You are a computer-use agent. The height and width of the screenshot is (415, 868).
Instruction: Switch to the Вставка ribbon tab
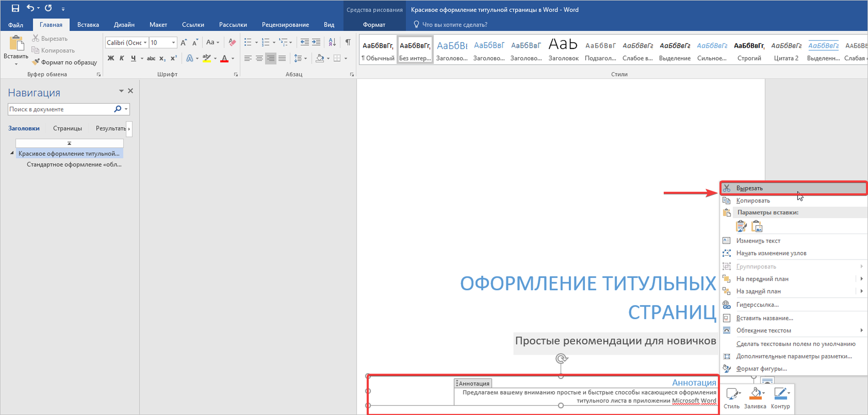click(x=88, y=25)
